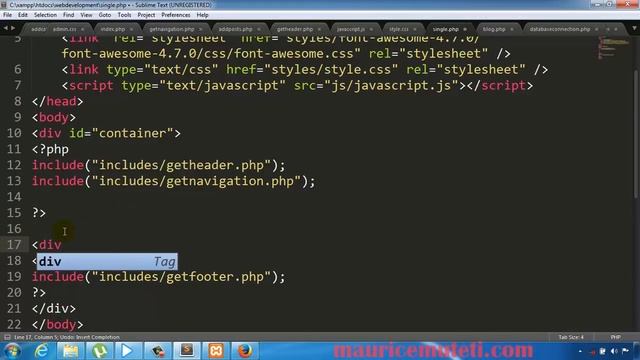This screenshot has width=640, height=360.
Task: Open Windows Explorer folder on taskbar
Action: pyautogui.click(x=70, y=351)
